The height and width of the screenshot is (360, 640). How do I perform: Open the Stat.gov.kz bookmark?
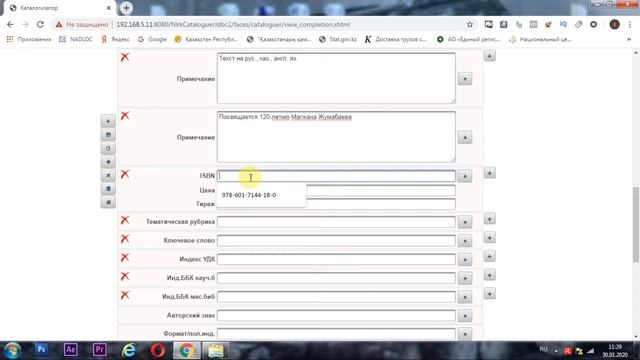(x=338, y=39)
